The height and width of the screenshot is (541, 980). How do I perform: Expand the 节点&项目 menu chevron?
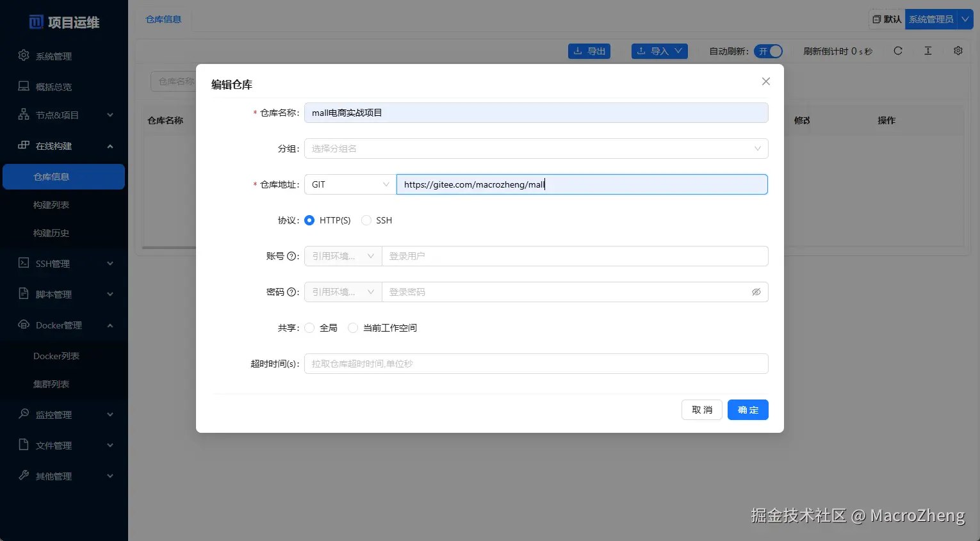(x=110, y=115)
